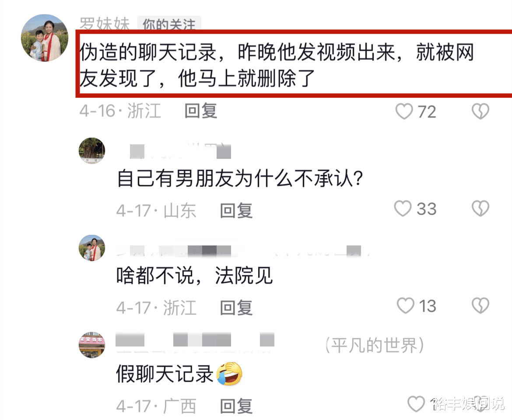The width and height of the screenshot is (512, 420).
Task: Dislike the 啥都不说，法院见 reply
Action: point(480,305)
